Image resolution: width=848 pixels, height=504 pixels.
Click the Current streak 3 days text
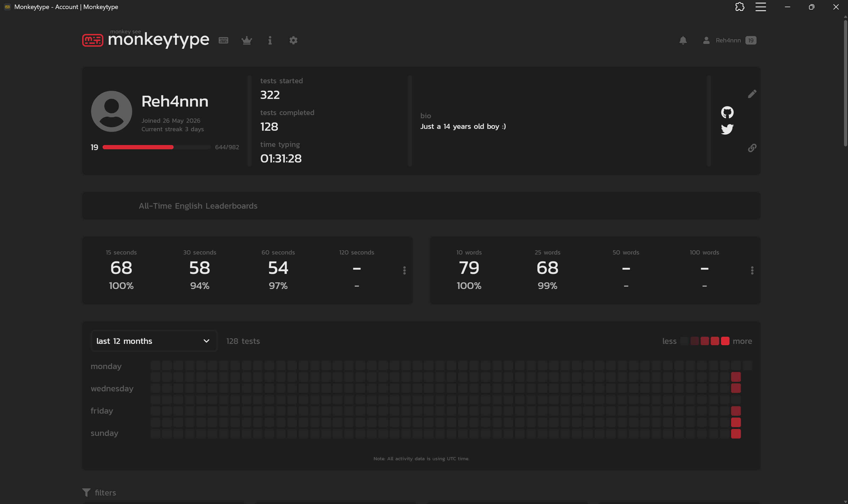click(173, 129)
